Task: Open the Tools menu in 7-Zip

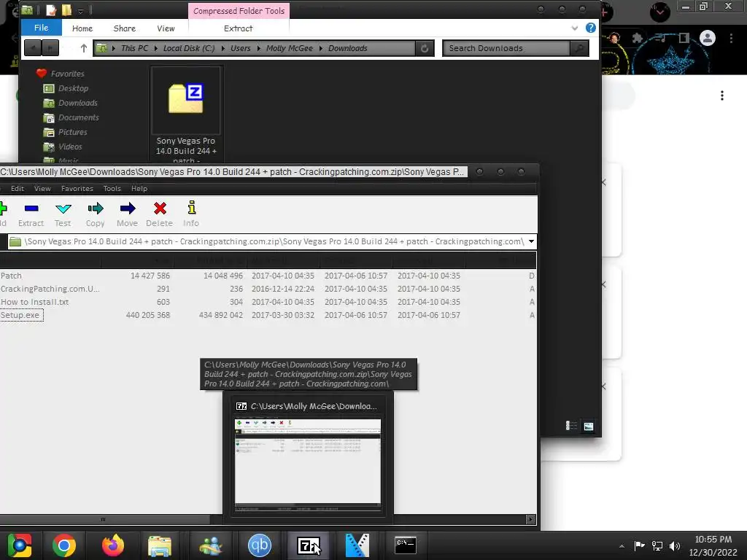Action: [x=112, y=189]
